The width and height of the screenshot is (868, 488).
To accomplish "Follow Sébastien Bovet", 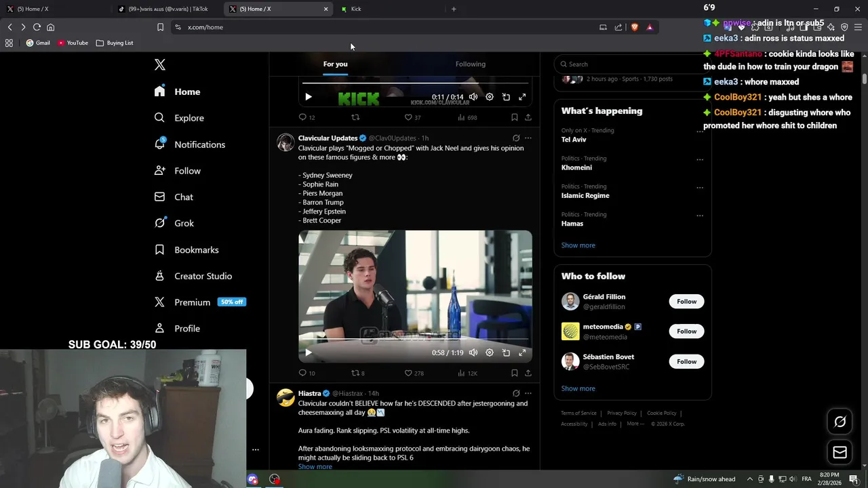I will pyautogui.click(x=686, y=361).
